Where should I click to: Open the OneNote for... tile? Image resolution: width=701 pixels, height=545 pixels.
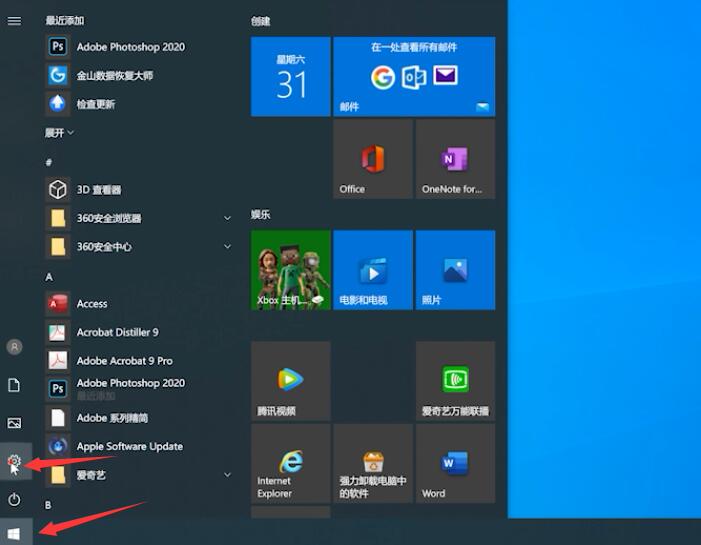point(456,159)
